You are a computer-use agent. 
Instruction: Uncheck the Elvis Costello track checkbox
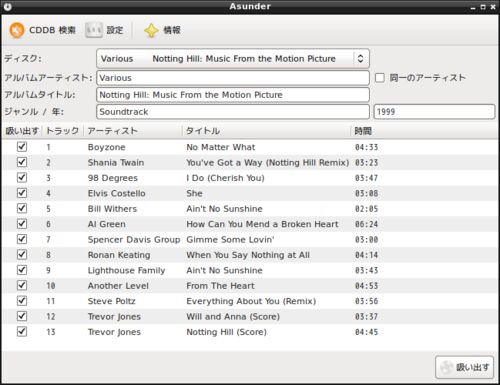22,193
